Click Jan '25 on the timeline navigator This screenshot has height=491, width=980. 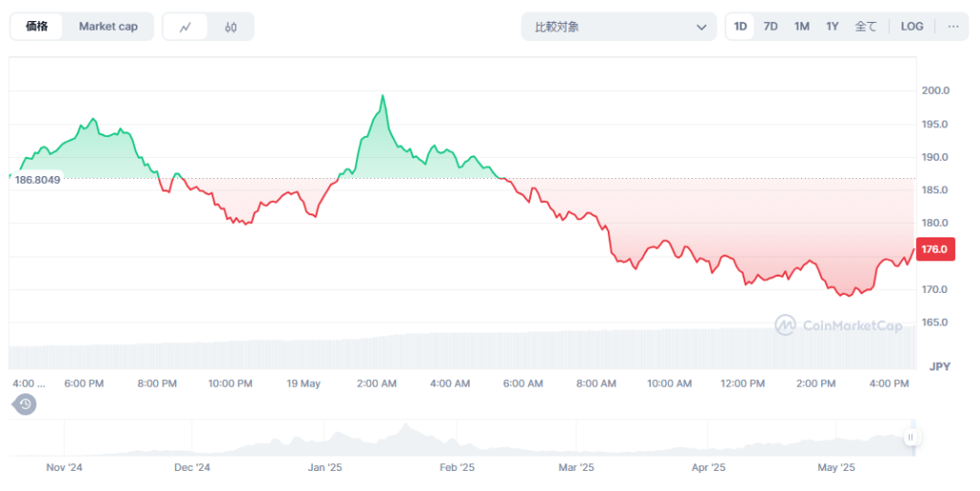324,468
